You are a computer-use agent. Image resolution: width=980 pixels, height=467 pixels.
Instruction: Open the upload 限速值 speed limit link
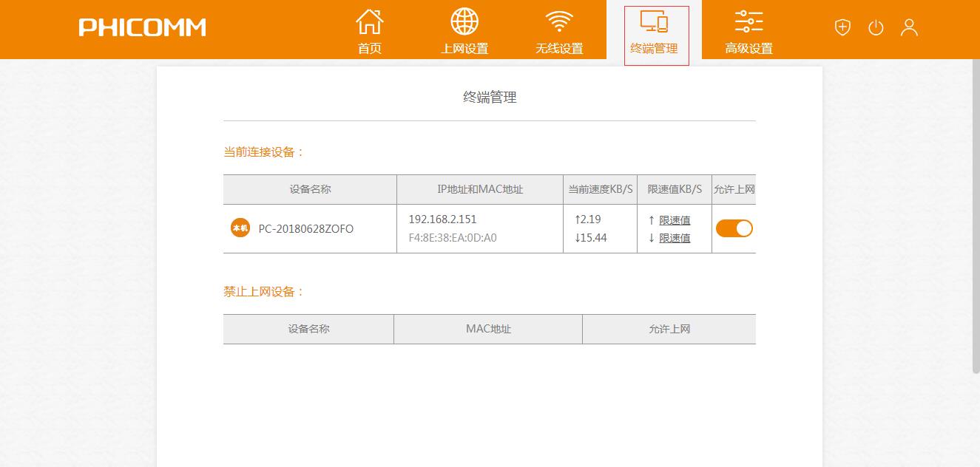point(675,219)
